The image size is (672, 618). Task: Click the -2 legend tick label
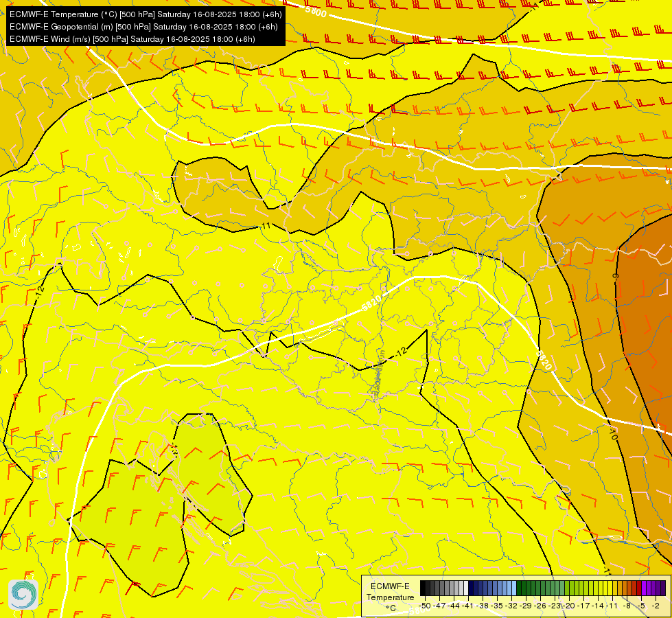[x=656, y=606]
